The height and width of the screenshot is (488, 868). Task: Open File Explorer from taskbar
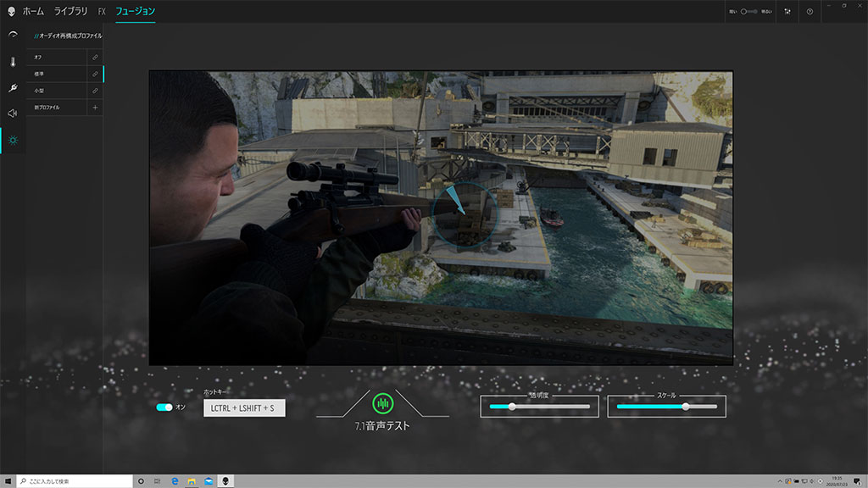click(x=192, y=481)
